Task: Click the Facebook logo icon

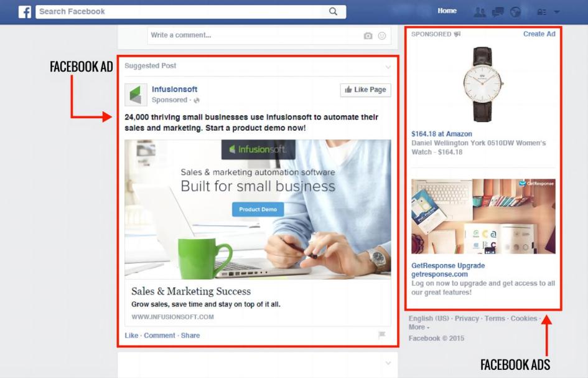Action: pos(25,12)
